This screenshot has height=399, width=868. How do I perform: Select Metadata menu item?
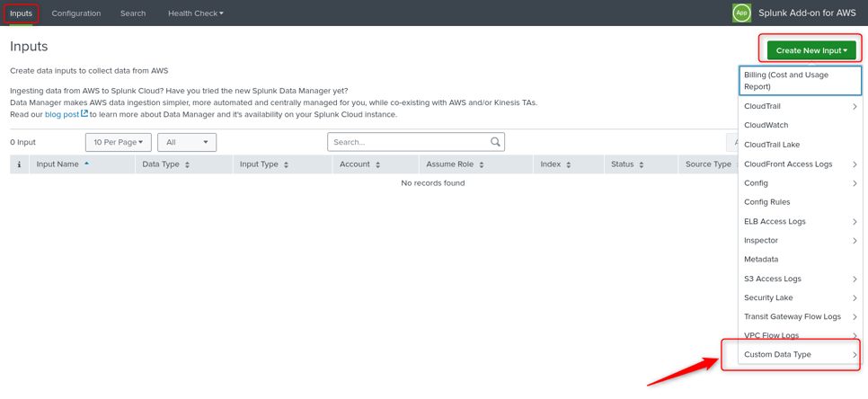(x=800, y=259)
